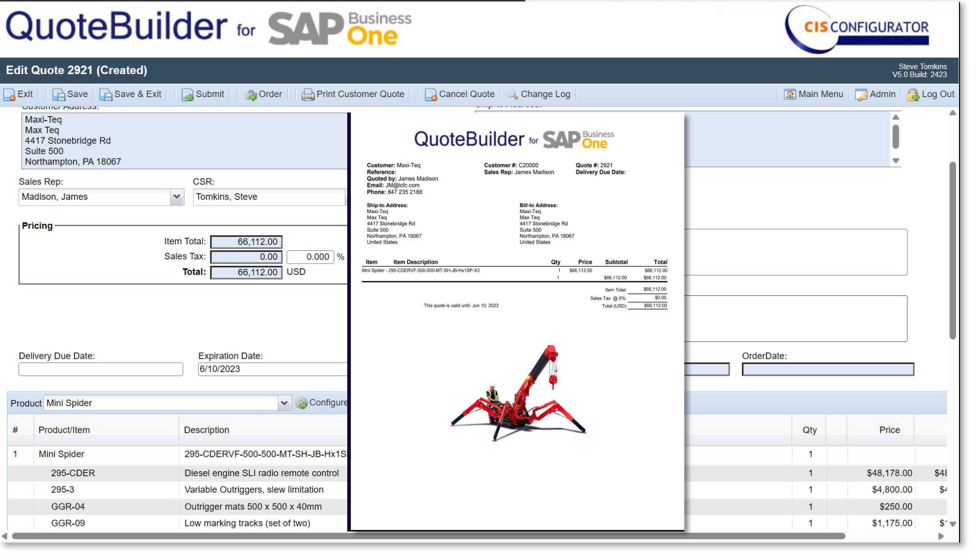Click the Save disk icon
Image resolution: width=980 pixels, height=554 pixels.
pyautogui.click(x=59, y=95)
